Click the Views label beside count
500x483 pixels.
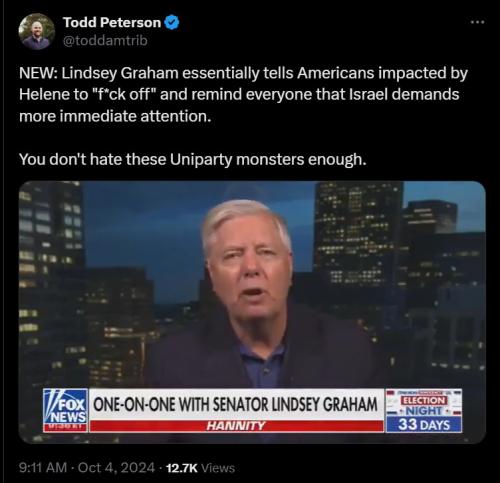coord(218,468)
